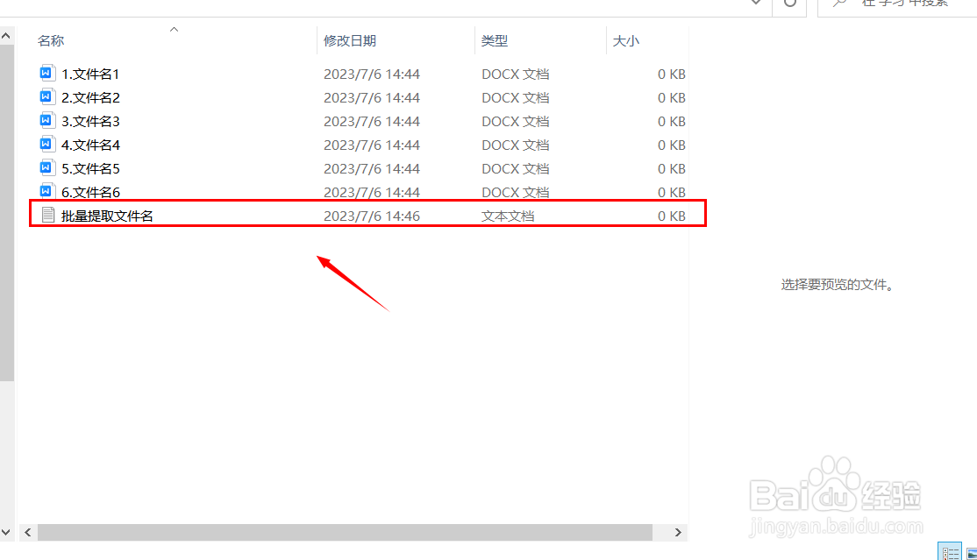Select file name 3.文件名3
The image size is (977, 560).
click(x=90, y=122)
